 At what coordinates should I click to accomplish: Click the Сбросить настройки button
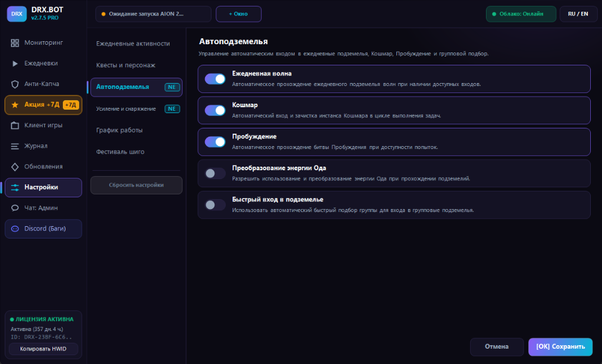point(136,185)
